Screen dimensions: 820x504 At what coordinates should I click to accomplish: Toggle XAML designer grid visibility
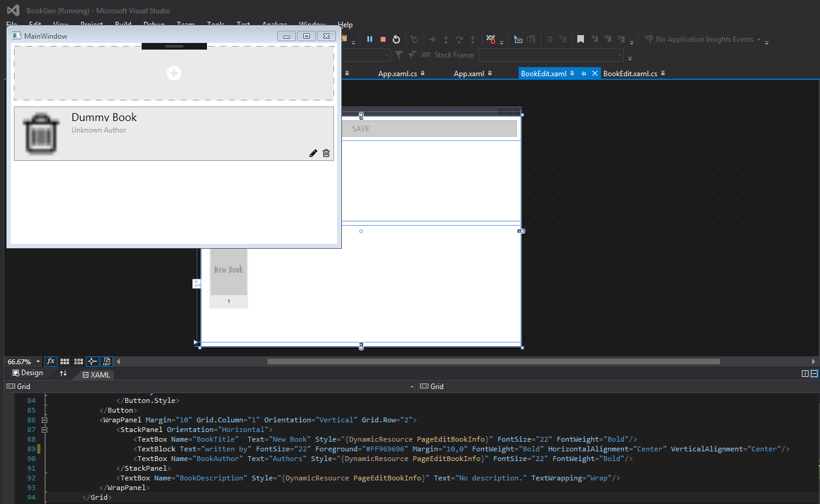click(65, 361)
